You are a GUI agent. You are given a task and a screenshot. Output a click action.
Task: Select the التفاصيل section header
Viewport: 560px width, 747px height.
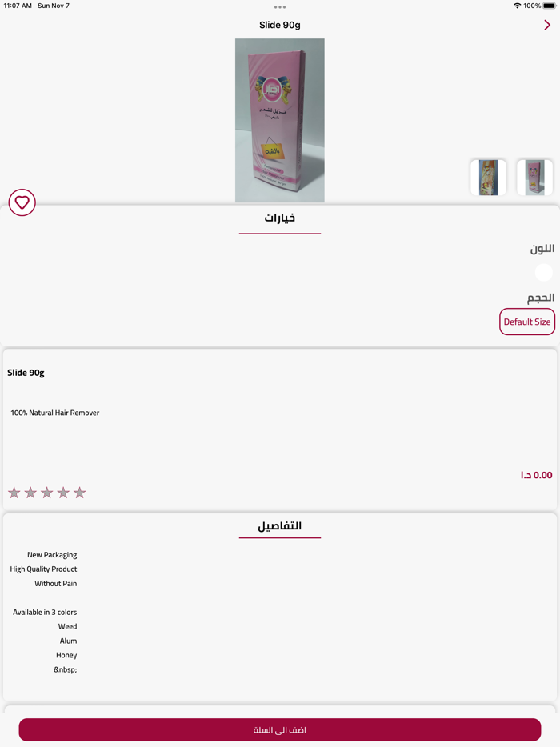[x=280, y=526]
